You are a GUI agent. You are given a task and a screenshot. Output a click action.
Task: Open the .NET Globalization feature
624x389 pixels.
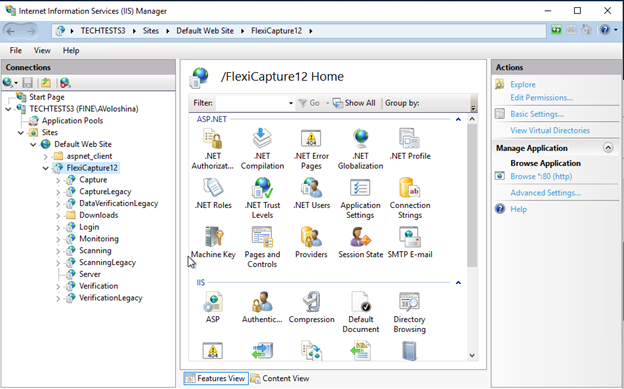tap(361, 149)
